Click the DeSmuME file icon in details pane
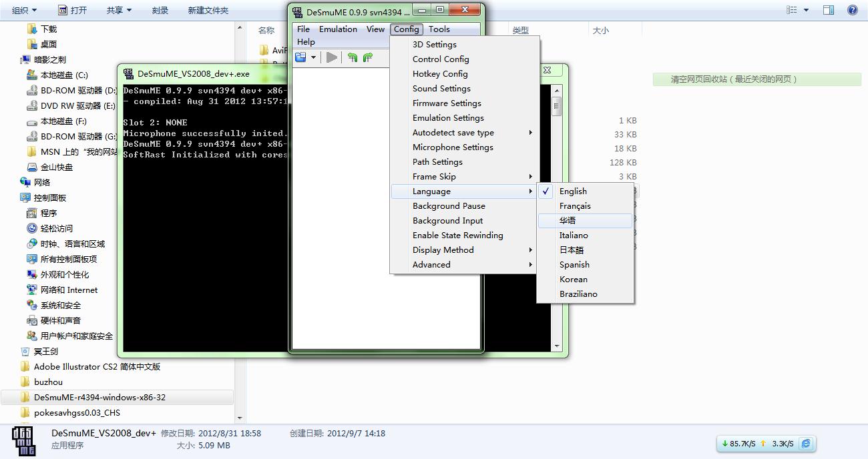 tap(25, 440)
